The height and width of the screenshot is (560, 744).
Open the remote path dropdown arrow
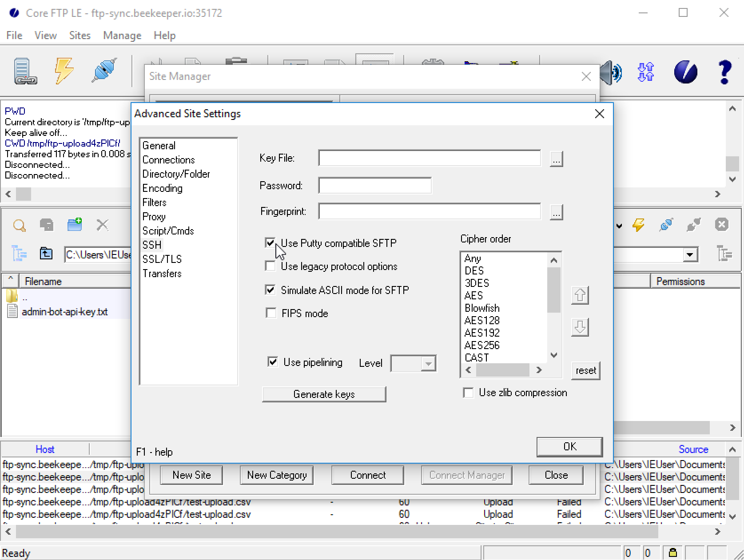(689, 255)
